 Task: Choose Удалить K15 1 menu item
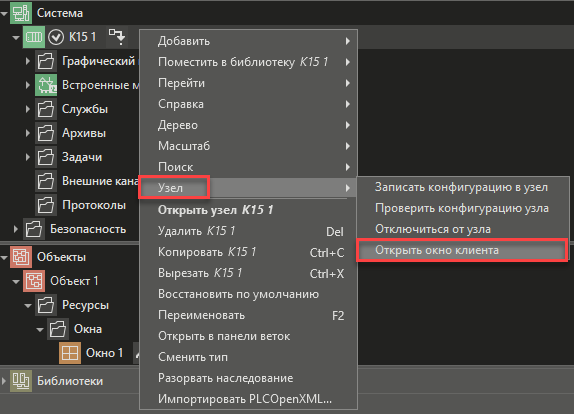point(248,231)
